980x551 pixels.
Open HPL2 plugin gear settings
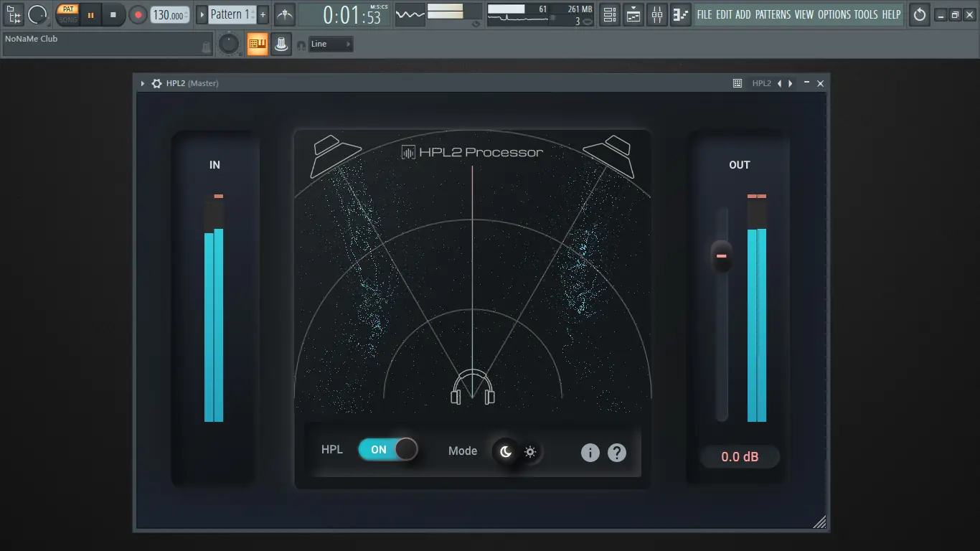156,84
